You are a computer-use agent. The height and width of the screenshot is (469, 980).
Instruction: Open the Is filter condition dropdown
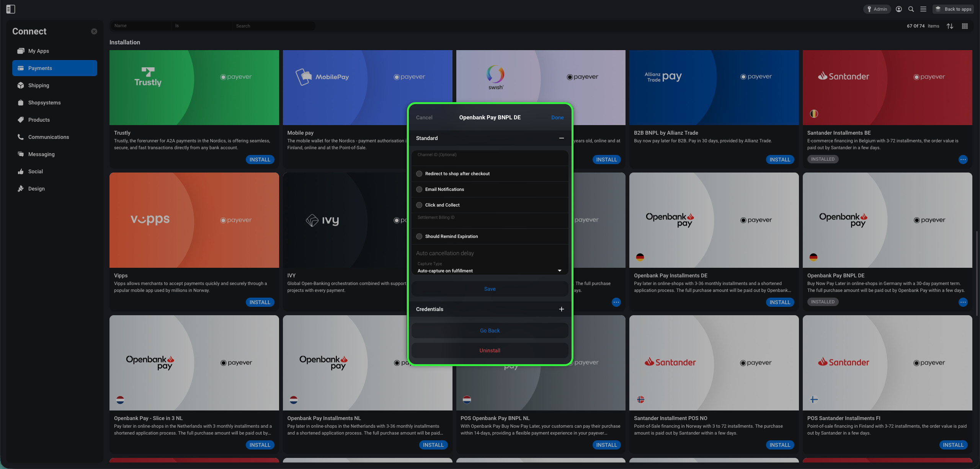(201, 26)
